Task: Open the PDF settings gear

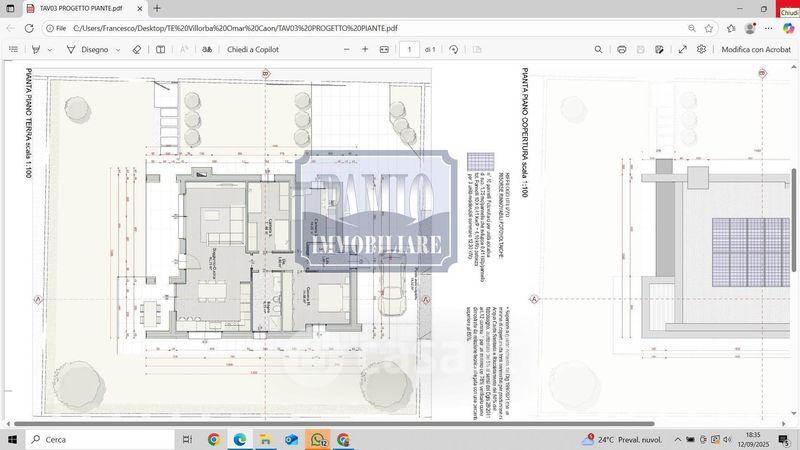Action: (701, 49)
